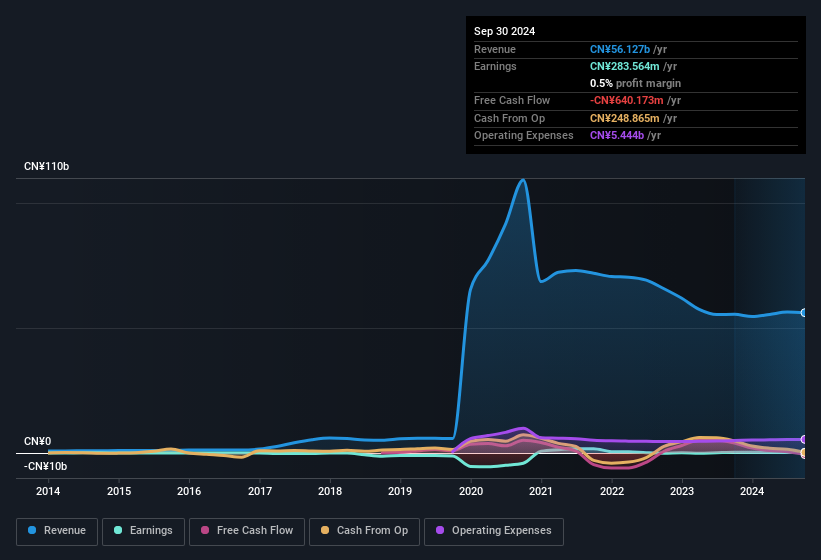Toggle the Cash From Op legend button
This screenshot has width=821, height=560.
coord(364,531)
